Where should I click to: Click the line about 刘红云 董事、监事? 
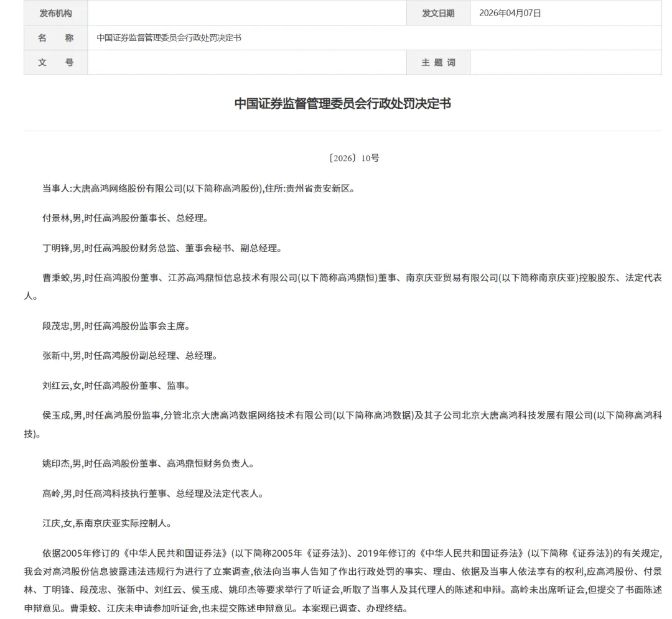click(116, 386)
